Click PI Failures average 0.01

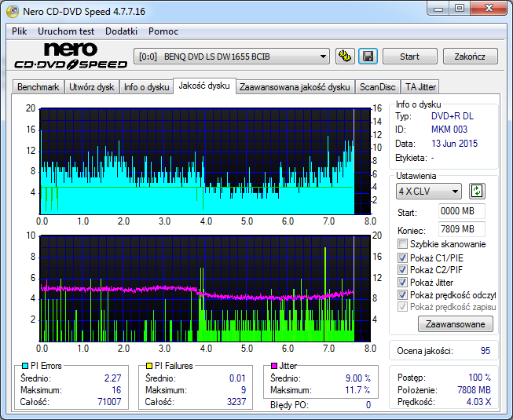click(x=237, y=378)
